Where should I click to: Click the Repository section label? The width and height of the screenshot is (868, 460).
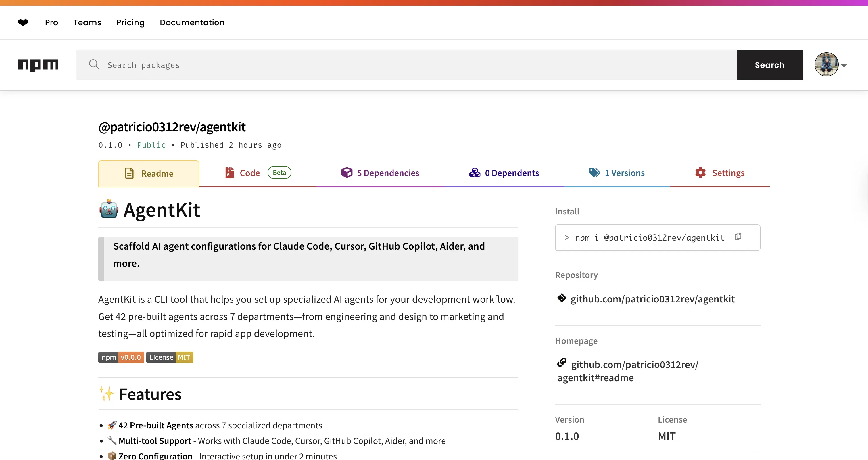click(577, 275)
